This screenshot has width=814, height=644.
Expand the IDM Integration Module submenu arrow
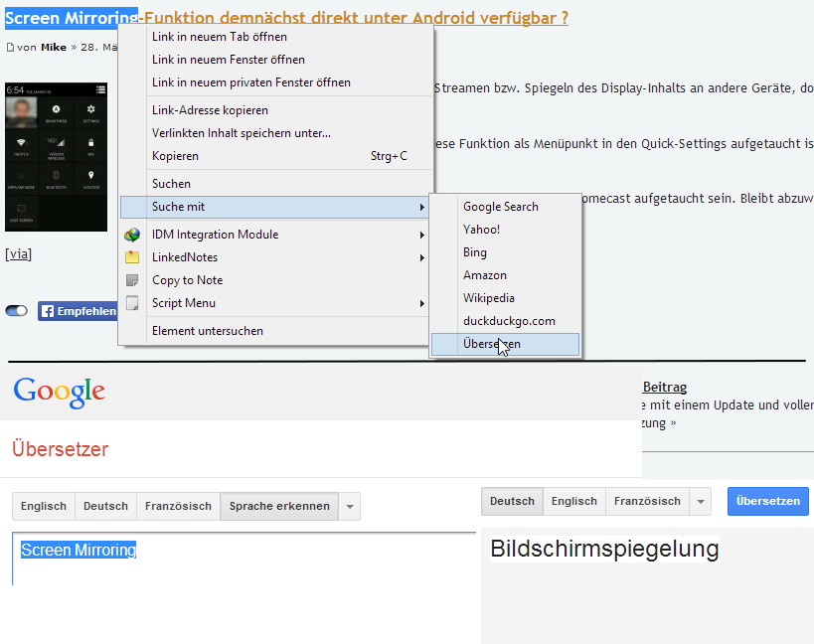click(x=422, y=236)
